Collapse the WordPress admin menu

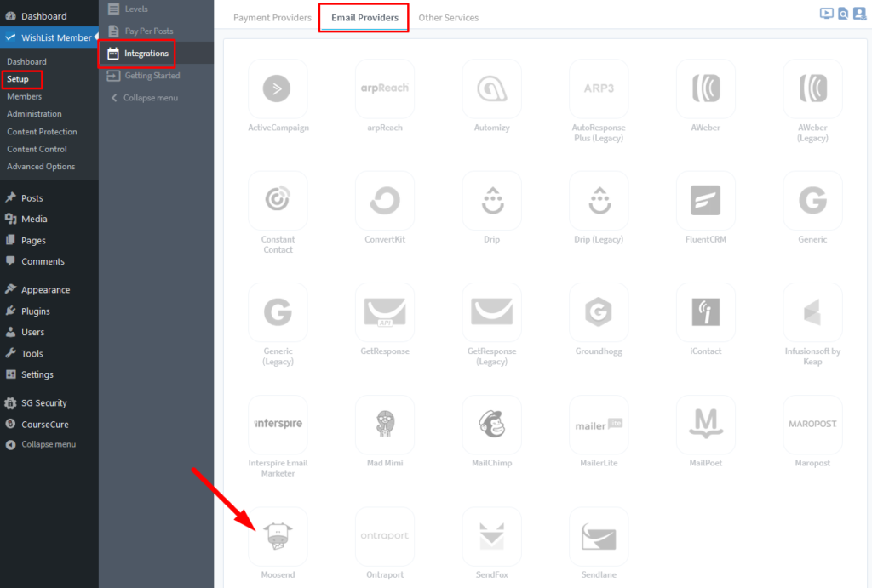[49, 444]
